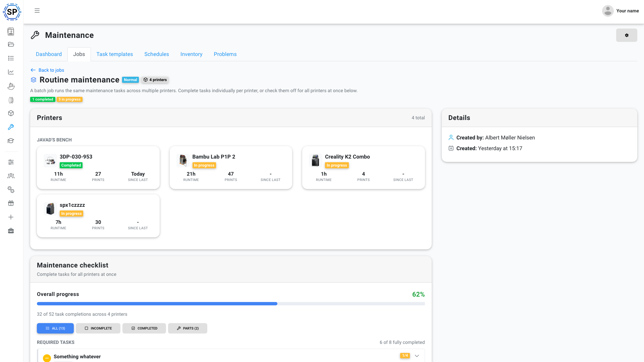Click the plus icon in the sidebar

pyautogui.click(x=11, y=217)
